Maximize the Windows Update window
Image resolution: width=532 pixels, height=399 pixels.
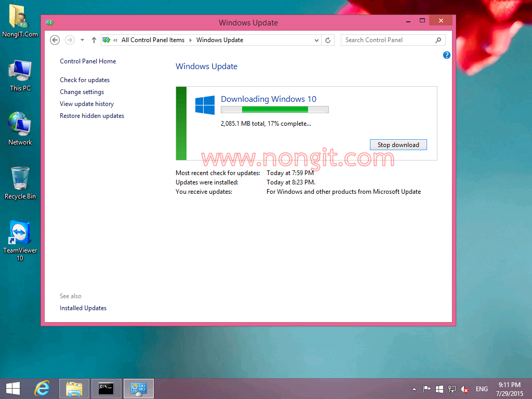coord(422,21)
